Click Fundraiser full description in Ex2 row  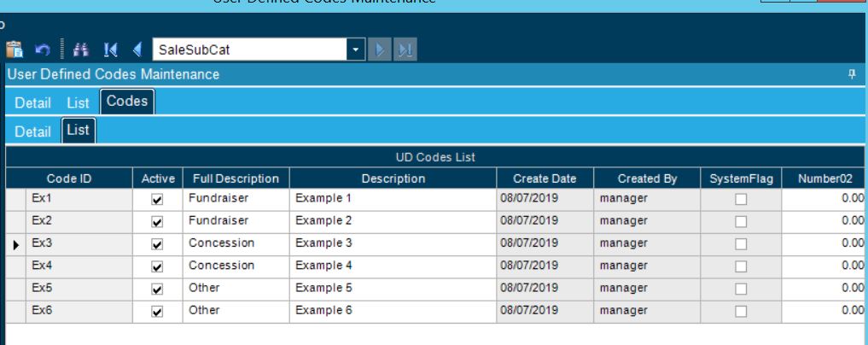coord(236,222)
